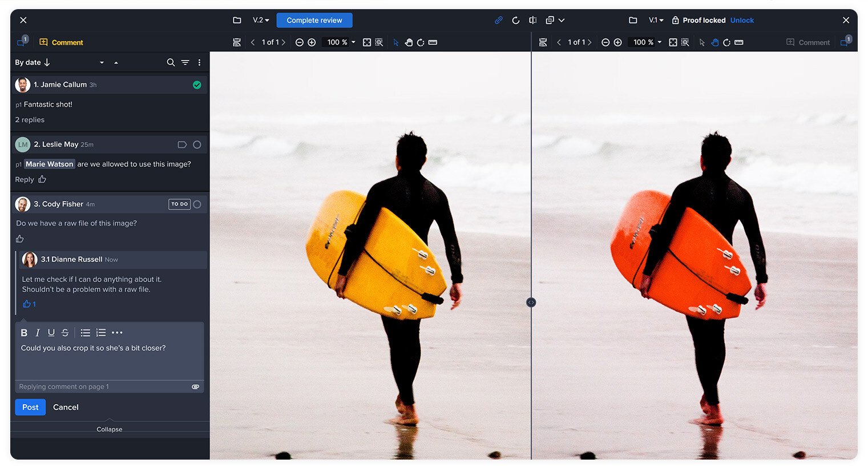This screenshot has height=471, width=868.
Task: Grab the comparison divider handle
Action: coord(531,302)
